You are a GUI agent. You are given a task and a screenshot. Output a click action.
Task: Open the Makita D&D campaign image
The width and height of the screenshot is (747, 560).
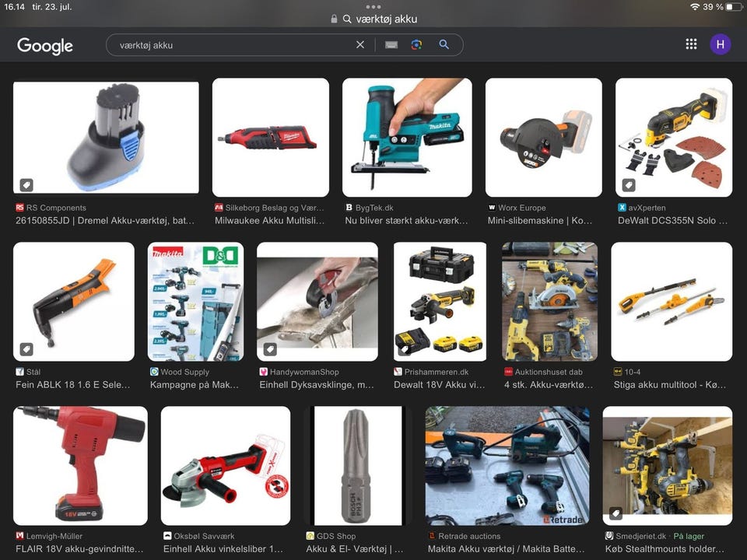(195, 302)
